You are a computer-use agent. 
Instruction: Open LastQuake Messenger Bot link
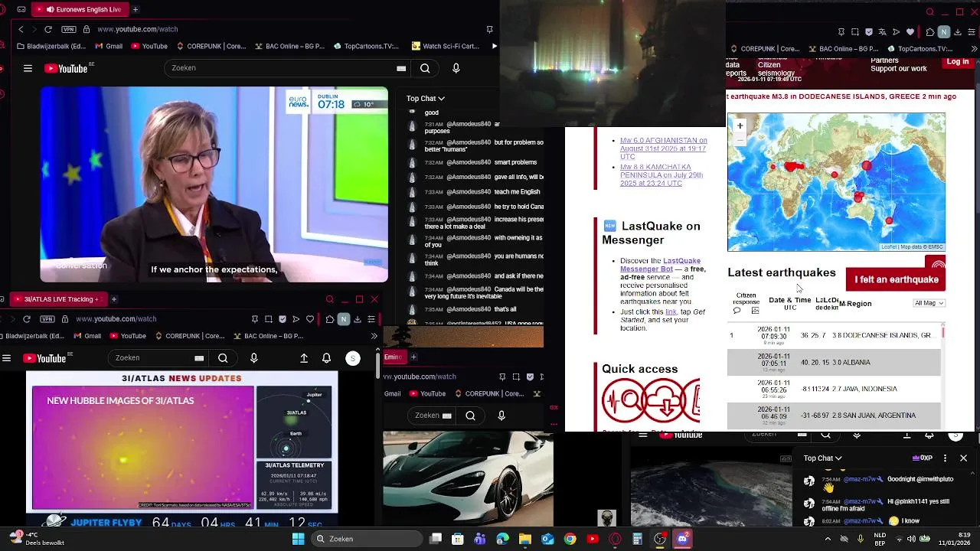(x=660, y=265)
